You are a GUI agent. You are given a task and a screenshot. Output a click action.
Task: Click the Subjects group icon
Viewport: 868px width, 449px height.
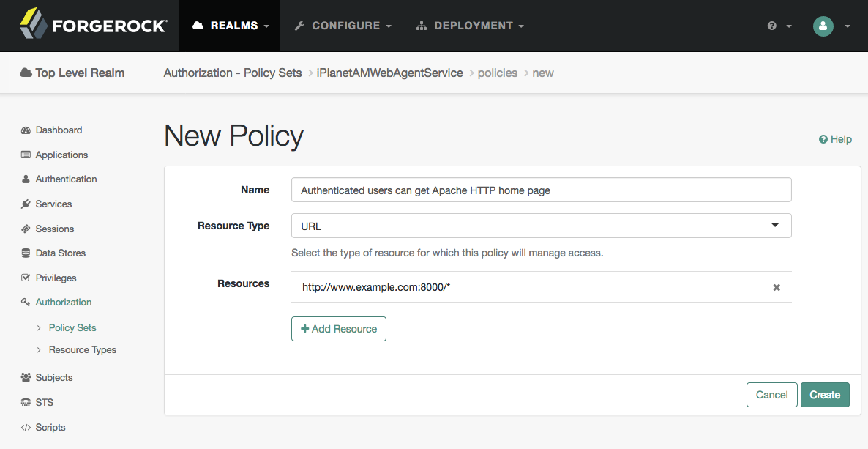26,377
